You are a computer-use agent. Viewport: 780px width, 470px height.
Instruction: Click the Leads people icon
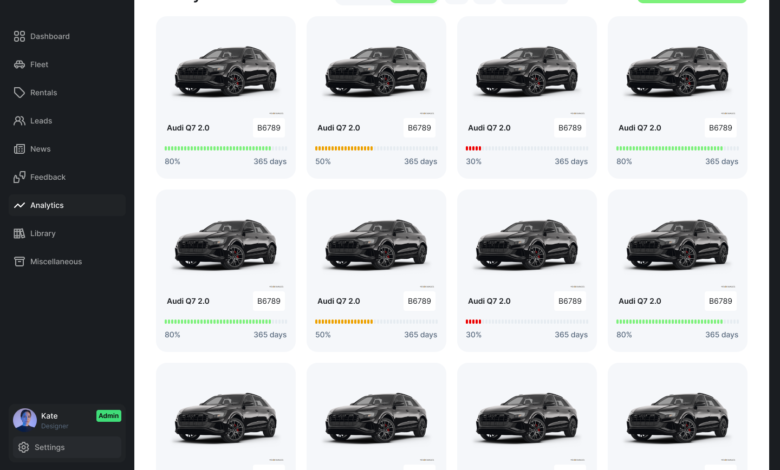point(20,121)
